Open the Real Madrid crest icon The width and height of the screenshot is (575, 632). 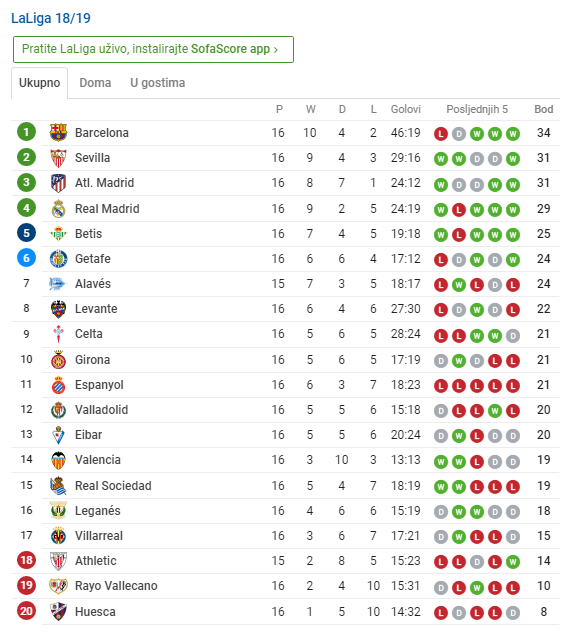point(58,209)
